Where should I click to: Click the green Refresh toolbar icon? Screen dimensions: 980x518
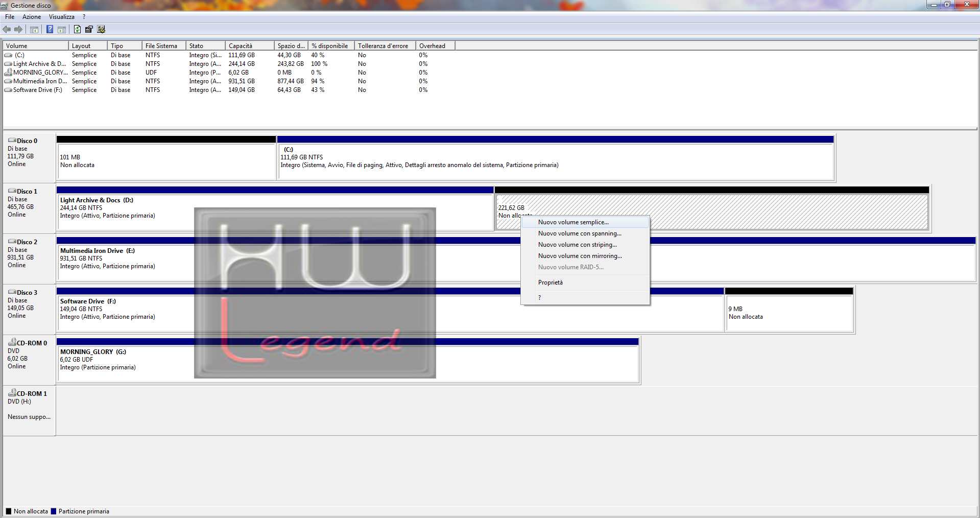pyautogui.click(x=77, y=30)
